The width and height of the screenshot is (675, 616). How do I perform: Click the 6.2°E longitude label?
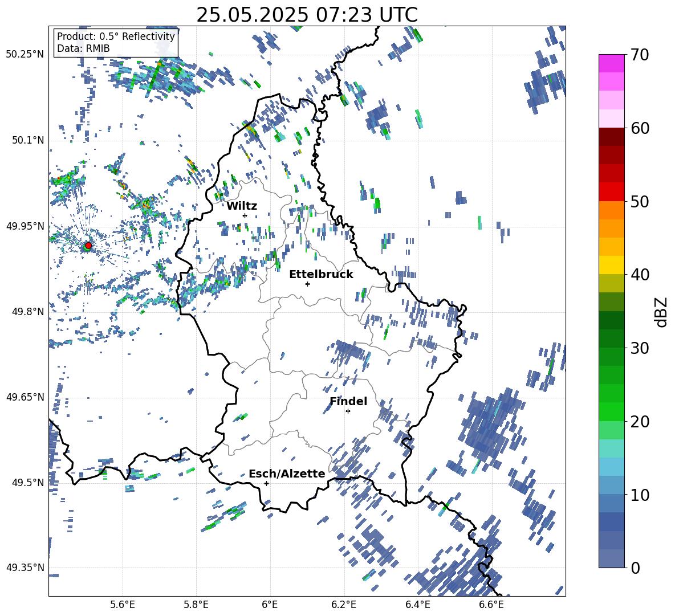point(344,605)
